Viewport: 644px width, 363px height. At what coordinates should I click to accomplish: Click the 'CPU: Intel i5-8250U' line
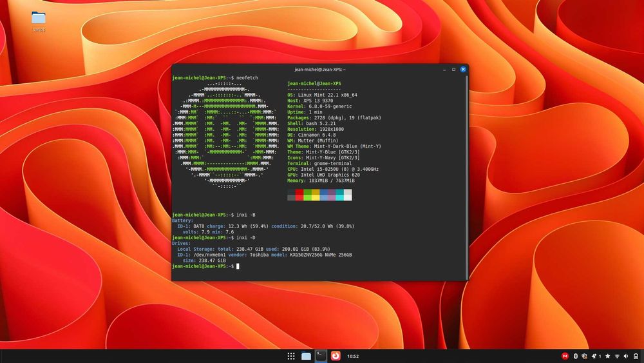333,170
